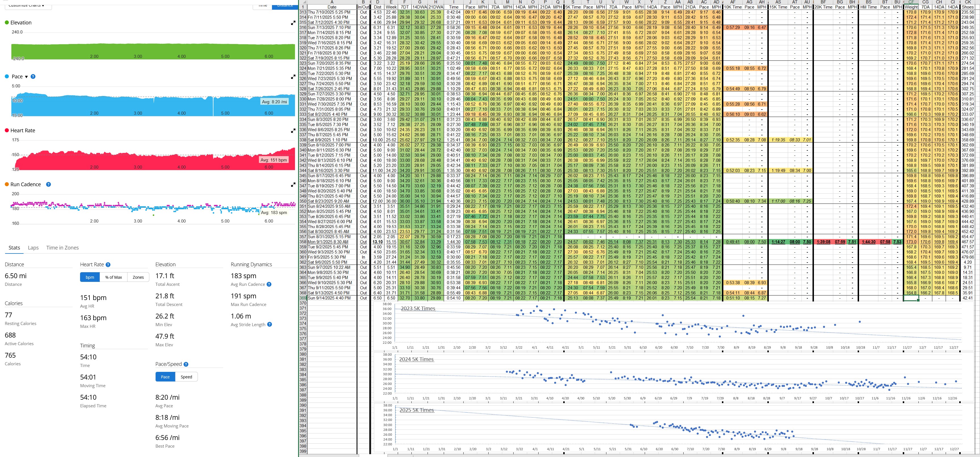980x457 pixels.
Task: Select Zones heart rate display
Action: pos(138,277)
